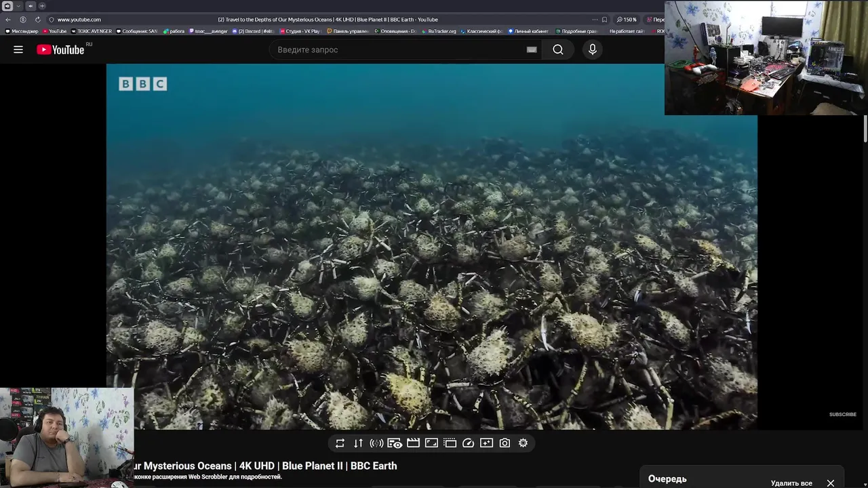This screenshot has height=488, width=868.
Task: Click the up-down arrows sort icon
Action: tap(358, 443)
